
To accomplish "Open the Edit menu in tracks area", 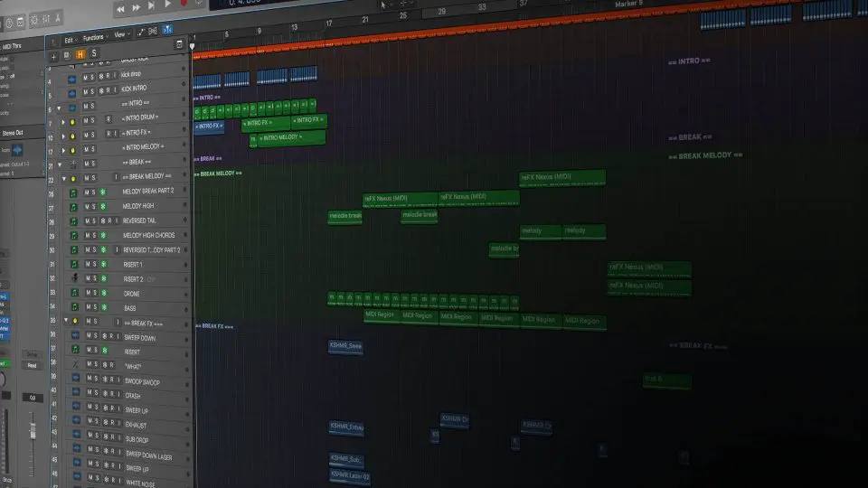I will point(70,40).
